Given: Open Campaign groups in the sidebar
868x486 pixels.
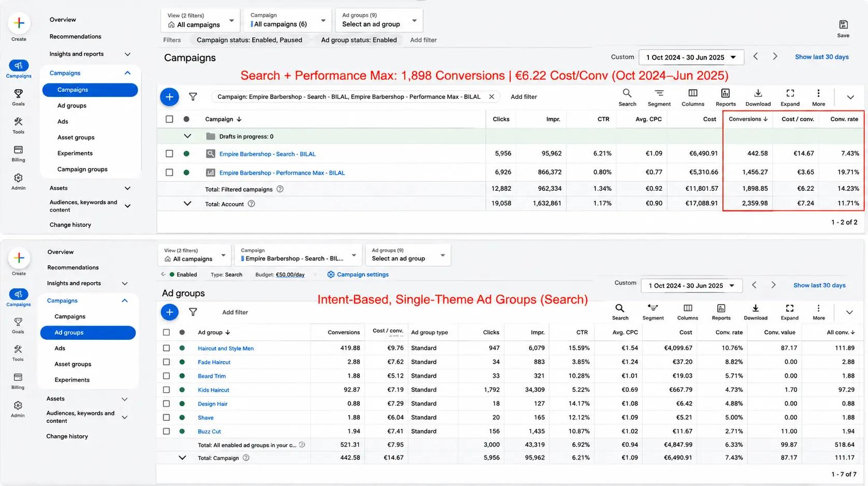Looking at the screenshot, I should [82, 169].
